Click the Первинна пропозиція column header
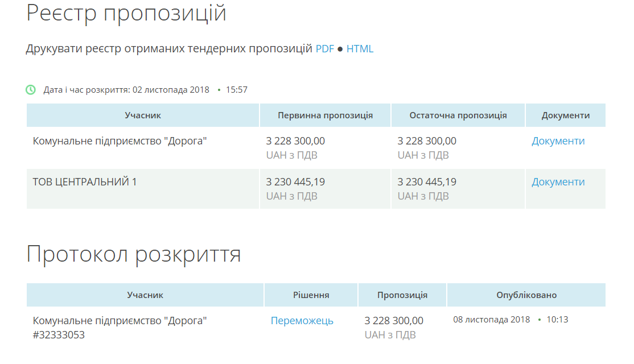Image resolution: width=634 pixels, height=364 pixels. click(x=325, y=115)
